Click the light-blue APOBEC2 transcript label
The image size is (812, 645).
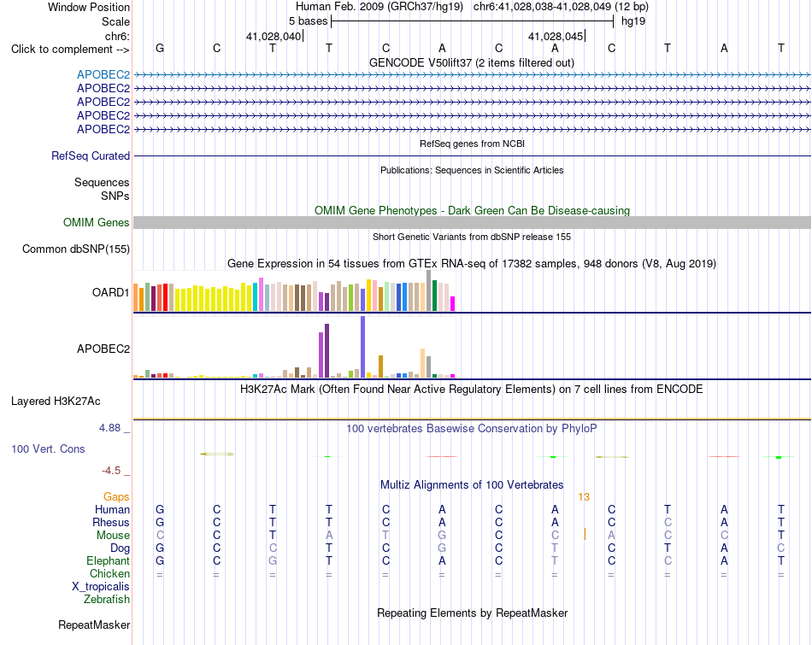(103, 74)
